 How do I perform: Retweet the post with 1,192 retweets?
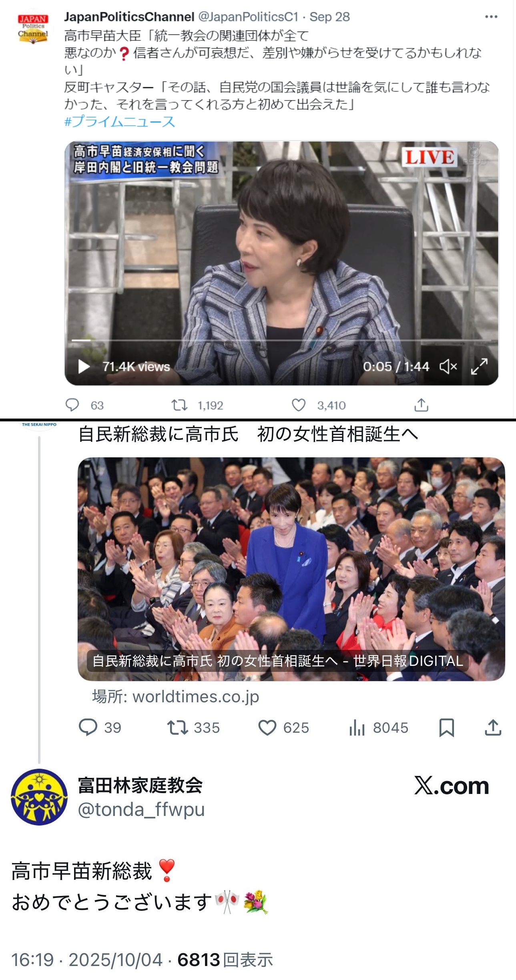coord(179,405)
